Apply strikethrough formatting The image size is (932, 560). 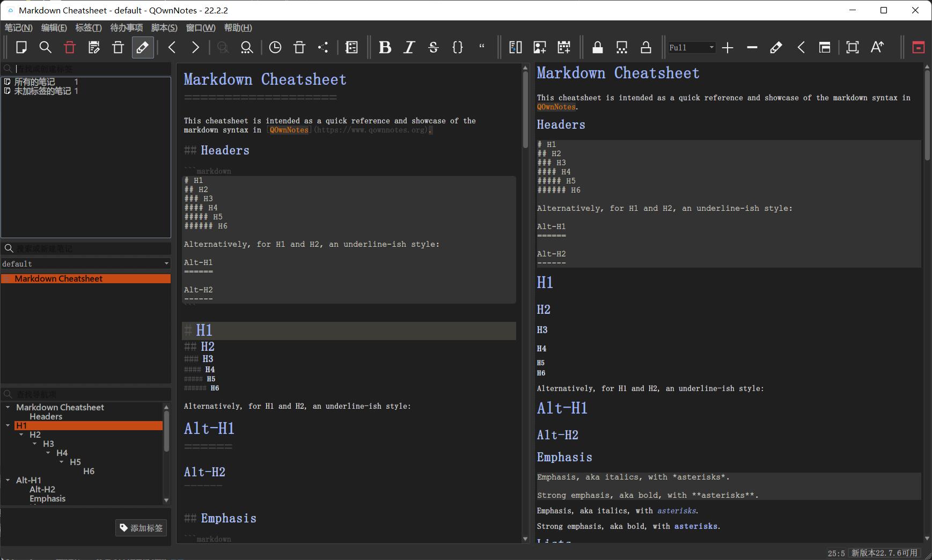pyautogui.click(x=433, y=47)
